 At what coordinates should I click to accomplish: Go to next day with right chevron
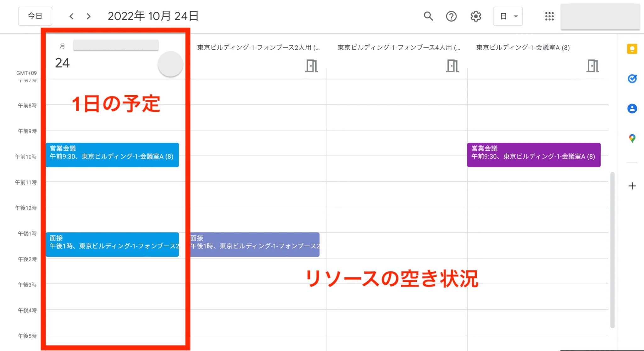tap(89, 16)
